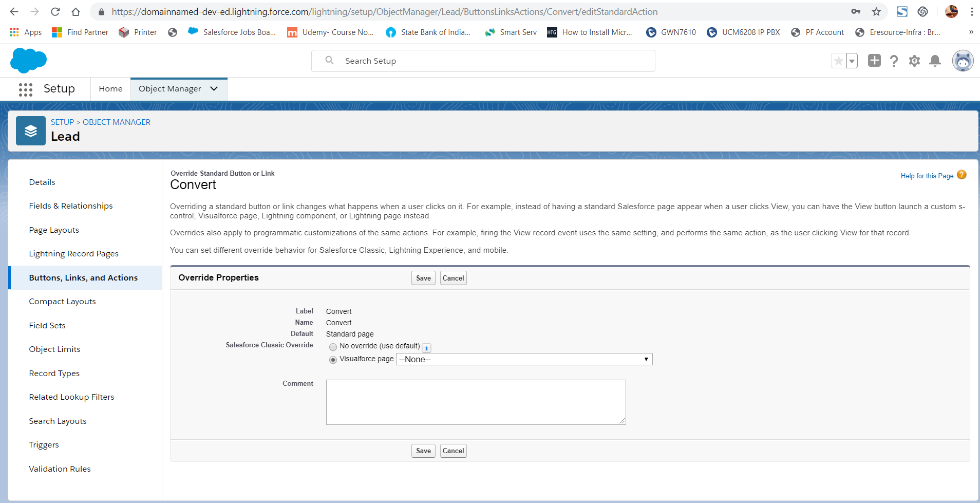Open Fields & Relationships in the sidebar

point(70,206)
